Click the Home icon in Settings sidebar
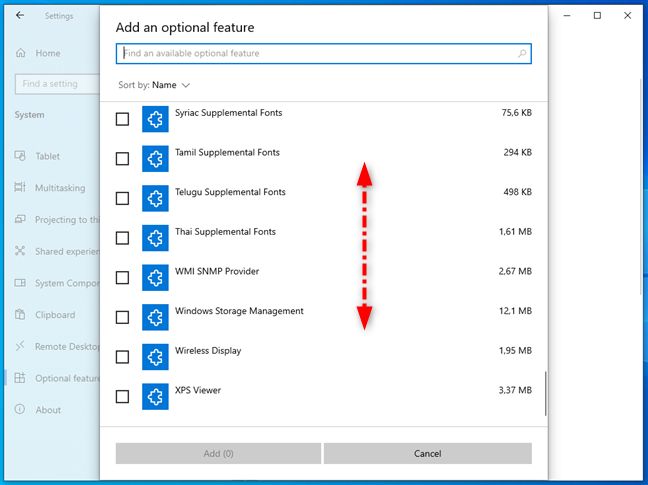Viewport: 648px width, 485px height. pos(20,53)
